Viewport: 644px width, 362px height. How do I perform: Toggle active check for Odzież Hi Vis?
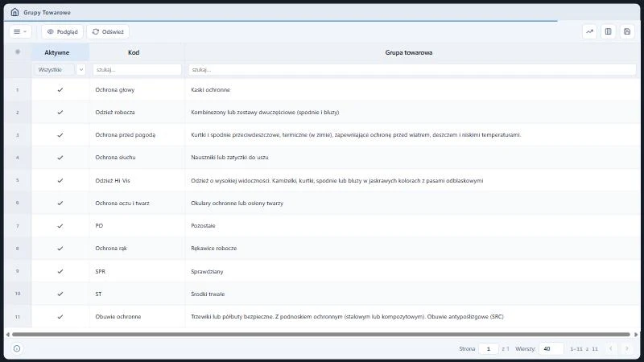(x=60, y=180)
